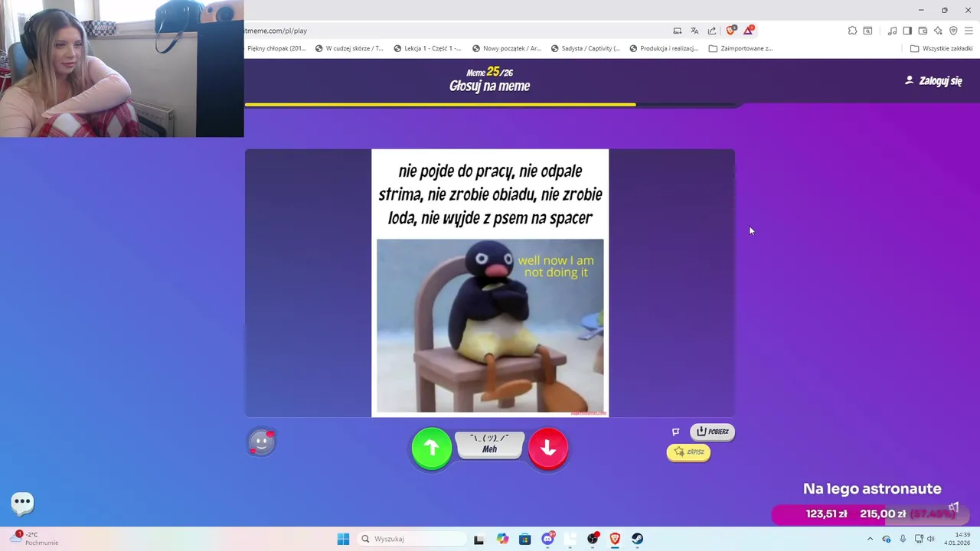The image size is (980, 551).
Task: Upvote the meme with the green arrow
Action: click(x=432, y=448)
